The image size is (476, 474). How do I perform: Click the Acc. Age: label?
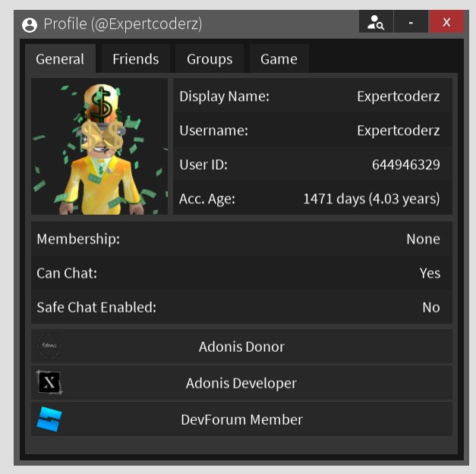(x=207, y=199)
